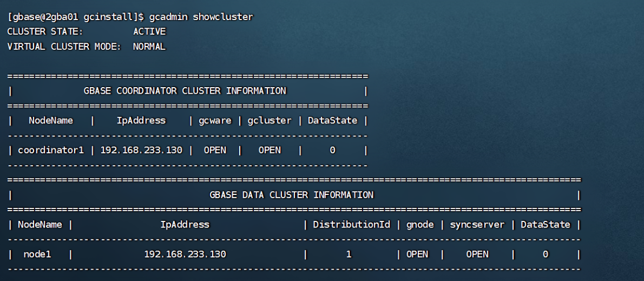This screenshot has height=281, width=644.
Task: Click the 'IpAddress' header in the data cluster table
Action: pyautogui.click(x=185, y=224)
